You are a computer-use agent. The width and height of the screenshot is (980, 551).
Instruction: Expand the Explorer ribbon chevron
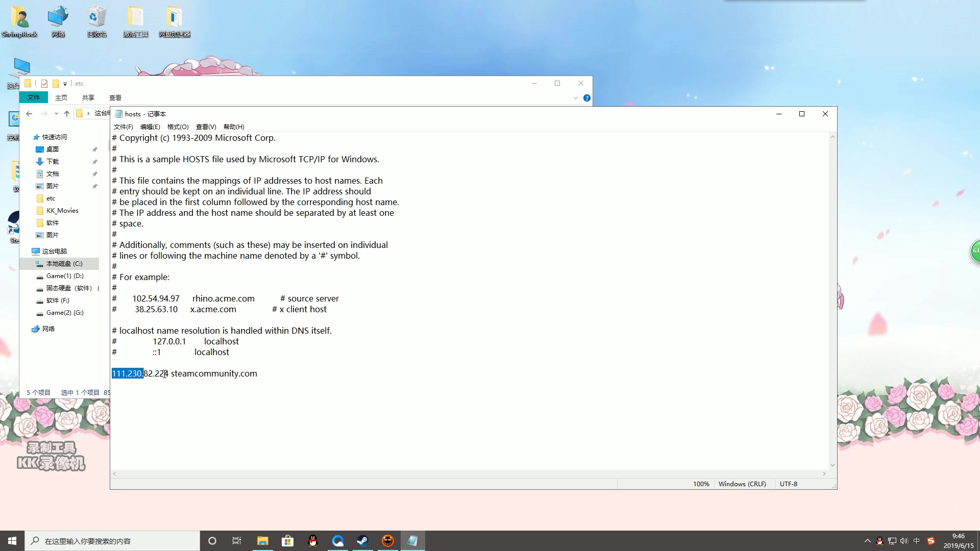(575, 98)
